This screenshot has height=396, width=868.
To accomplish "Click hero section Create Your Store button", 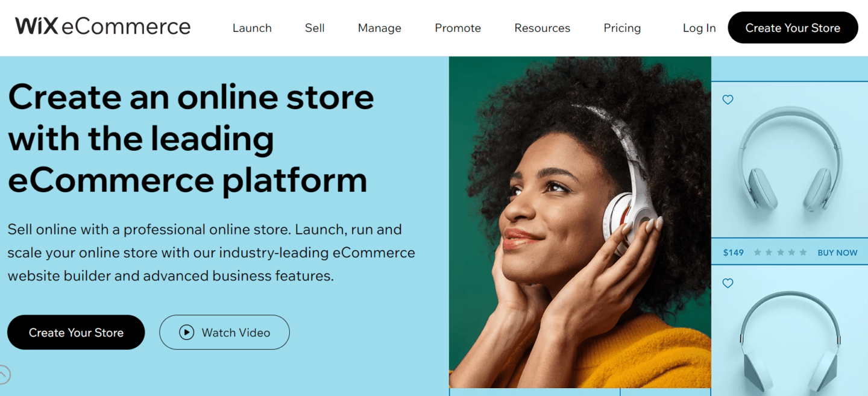I will pos(76,332).
